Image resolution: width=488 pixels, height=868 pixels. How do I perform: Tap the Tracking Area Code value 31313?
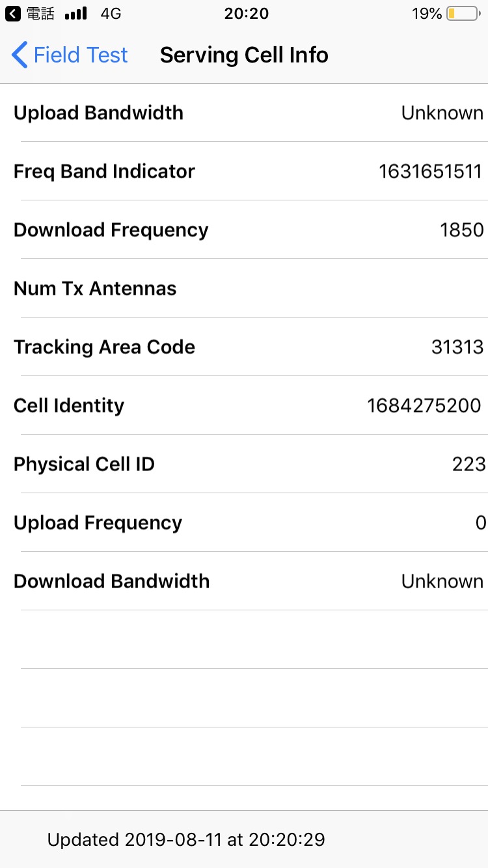(x=457, y=347)
